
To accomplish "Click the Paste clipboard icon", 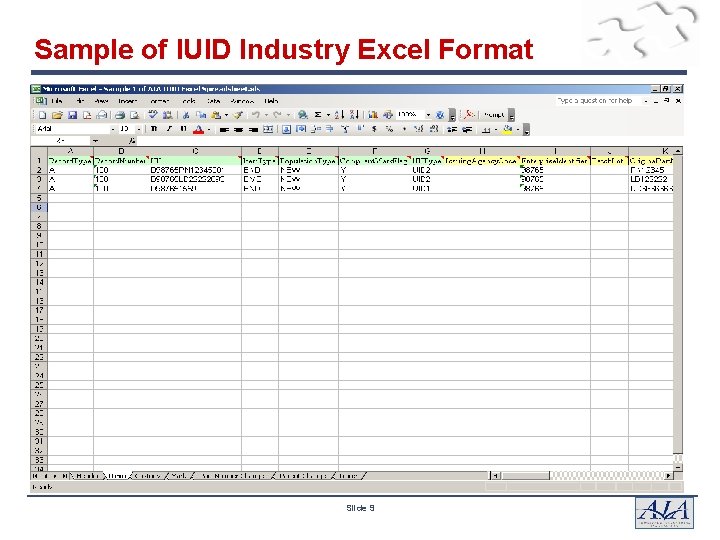I will click(x=216, y=115).
